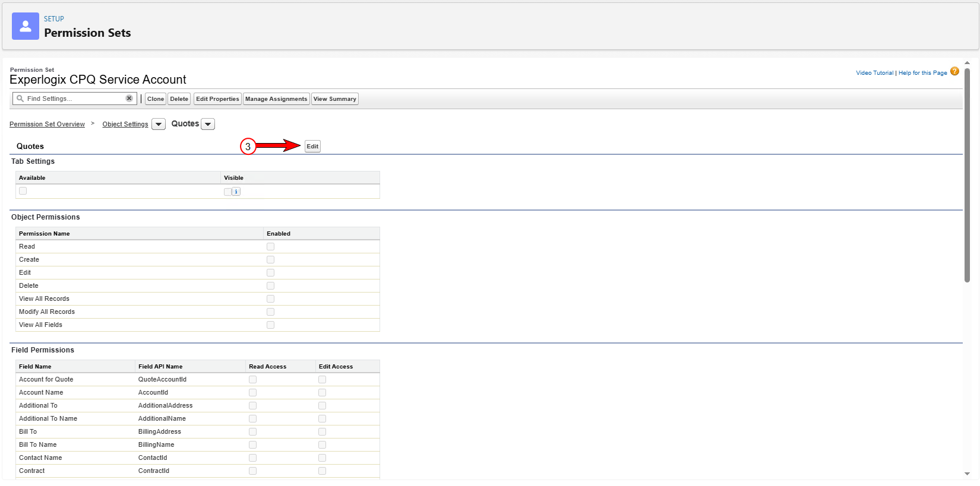Click the vertical scrollbar thumb

point(967,175)
